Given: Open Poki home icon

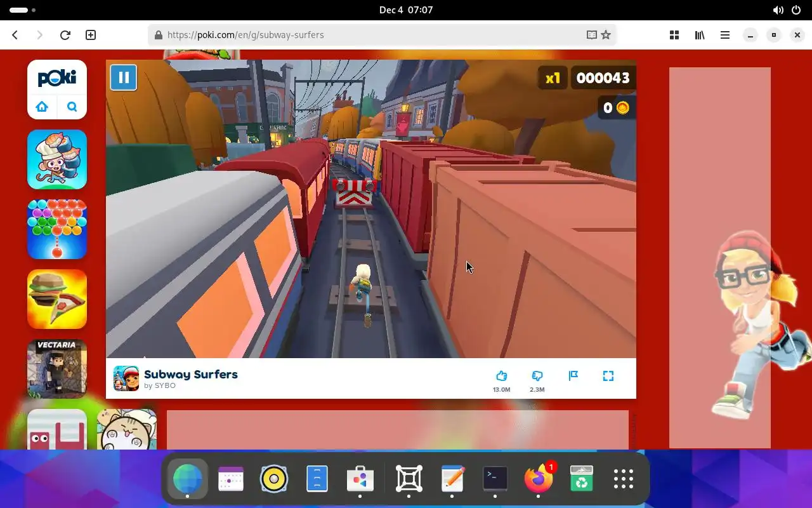Looking at the screenshot, I should (x=42, y=107).
